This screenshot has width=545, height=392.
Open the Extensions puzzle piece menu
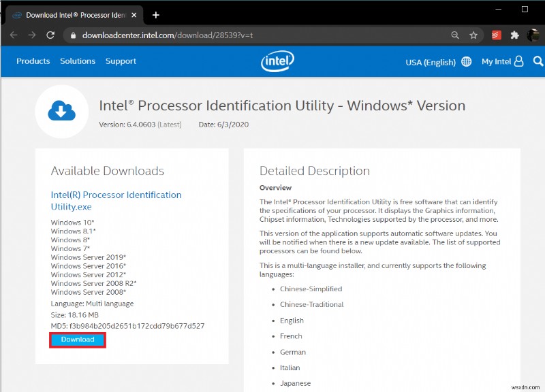(515, 35)
